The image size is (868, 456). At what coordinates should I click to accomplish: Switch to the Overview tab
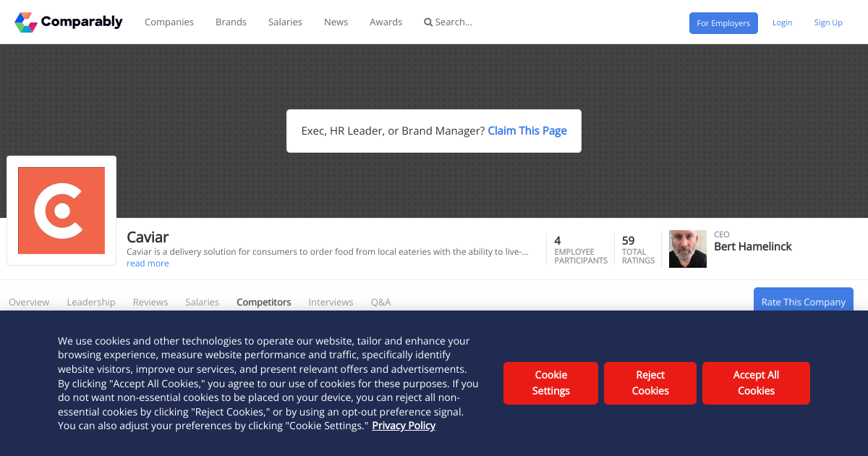(x=29, y=303)
